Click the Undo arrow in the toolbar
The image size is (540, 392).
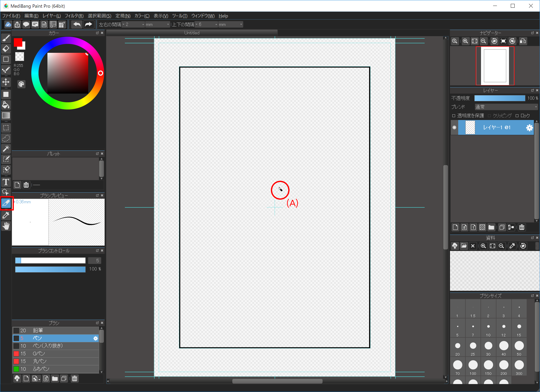tap(77, 24)
